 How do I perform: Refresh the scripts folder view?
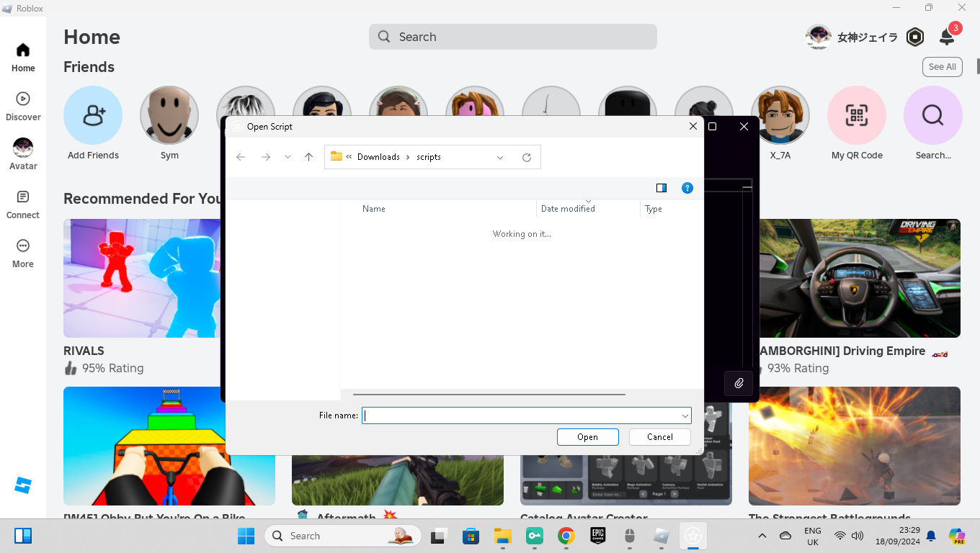(527, 157)
